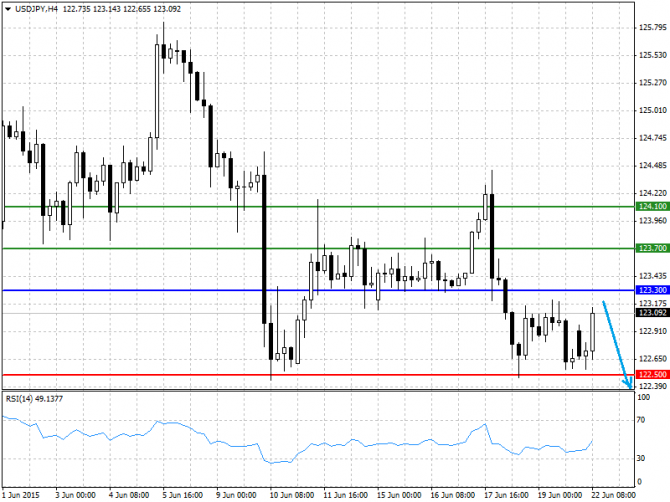Viewport: 670px width, 502px height.
Task: Click RSI scale value 70
Action: point(641,420)
